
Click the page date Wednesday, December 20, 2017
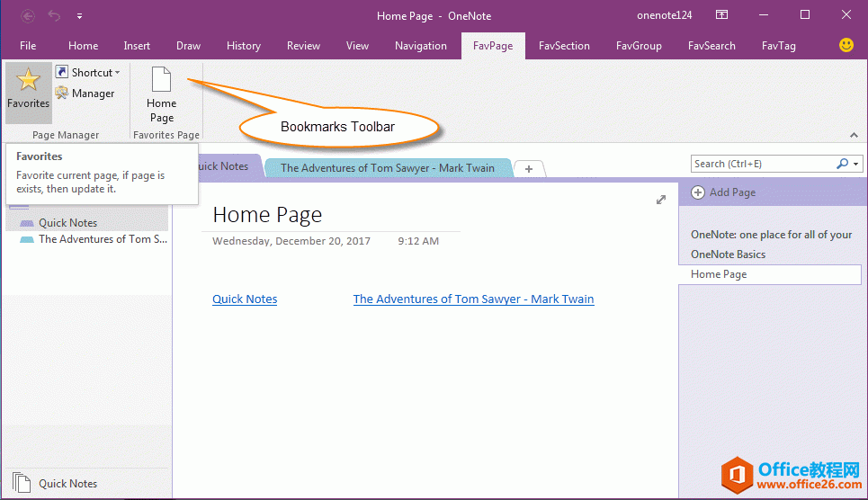(291, 241)
